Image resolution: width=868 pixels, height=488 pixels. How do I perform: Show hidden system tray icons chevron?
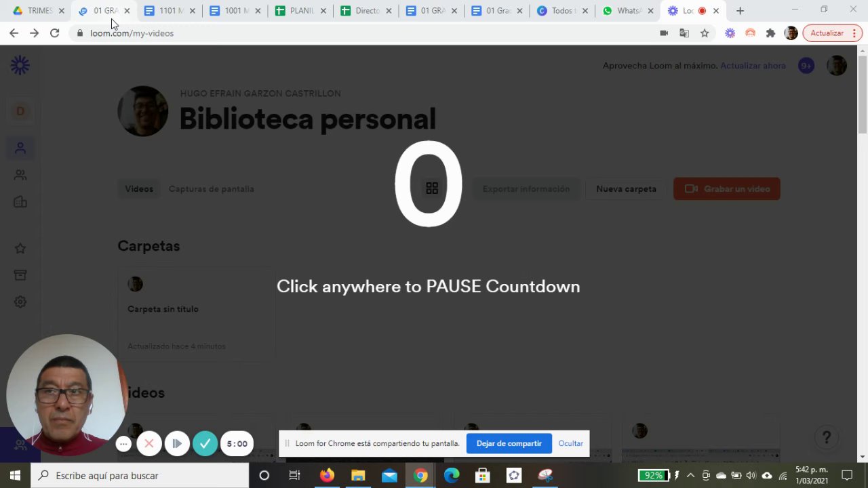click(x=690, y=476)
